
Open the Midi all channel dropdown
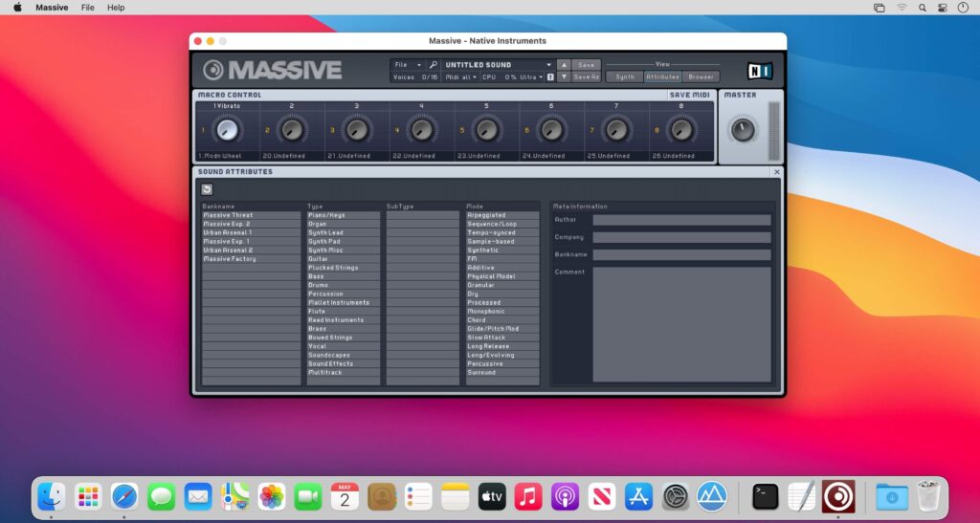pos(459,76)
